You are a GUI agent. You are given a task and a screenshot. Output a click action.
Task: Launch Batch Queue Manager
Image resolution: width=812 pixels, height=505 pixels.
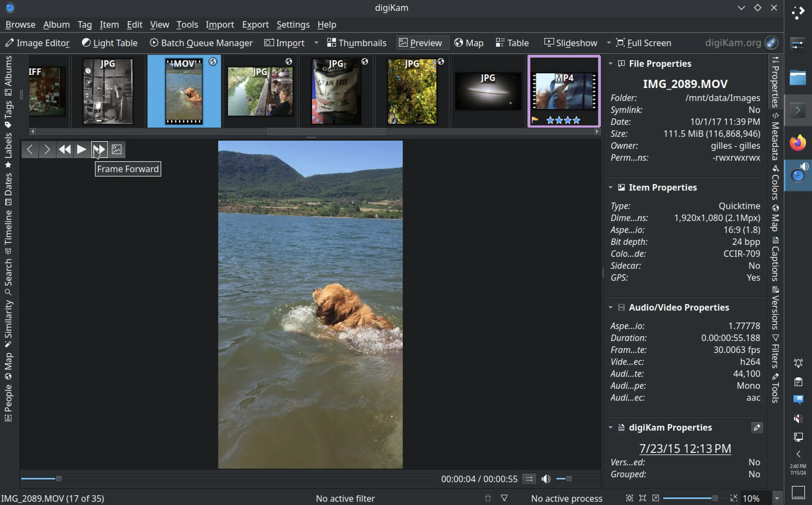(201, 43)
